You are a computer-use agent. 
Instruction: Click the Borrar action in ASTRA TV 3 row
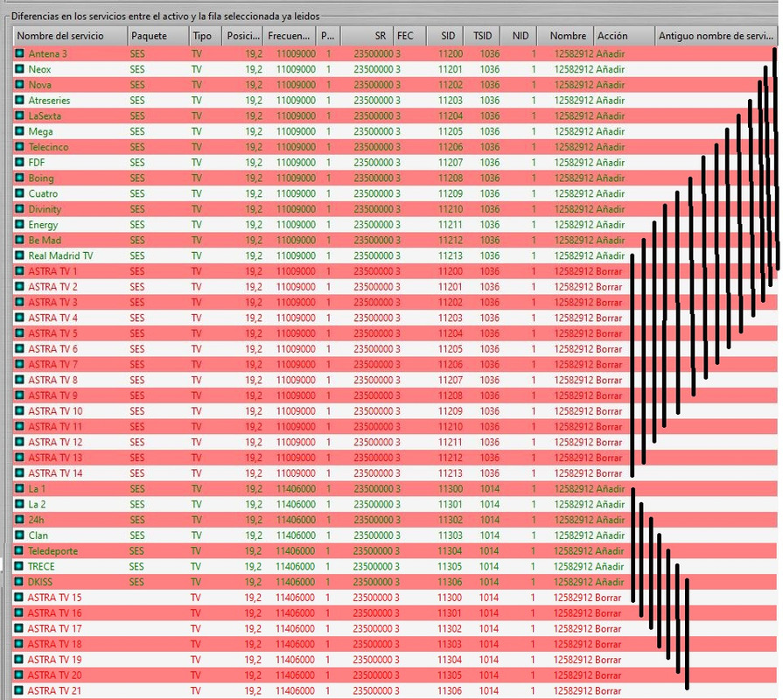coord(609,302)
